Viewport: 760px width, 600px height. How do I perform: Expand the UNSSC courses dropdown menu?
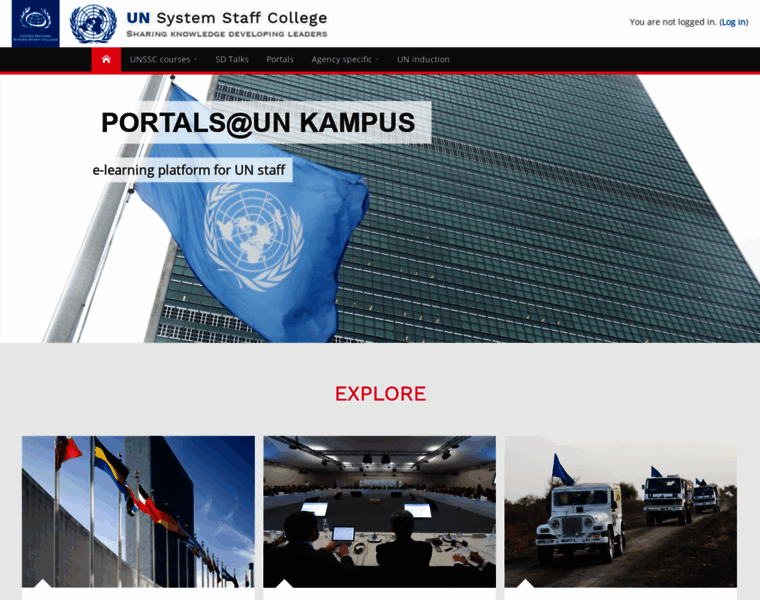[x=163, y=60]
